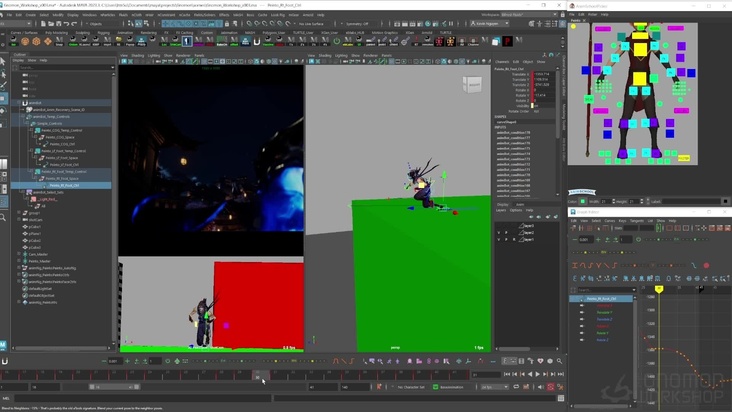Image resolution: width=732 pixels, height=412 pixels.
Task: Click the red P shelf icon
Action: click(508, 41)
